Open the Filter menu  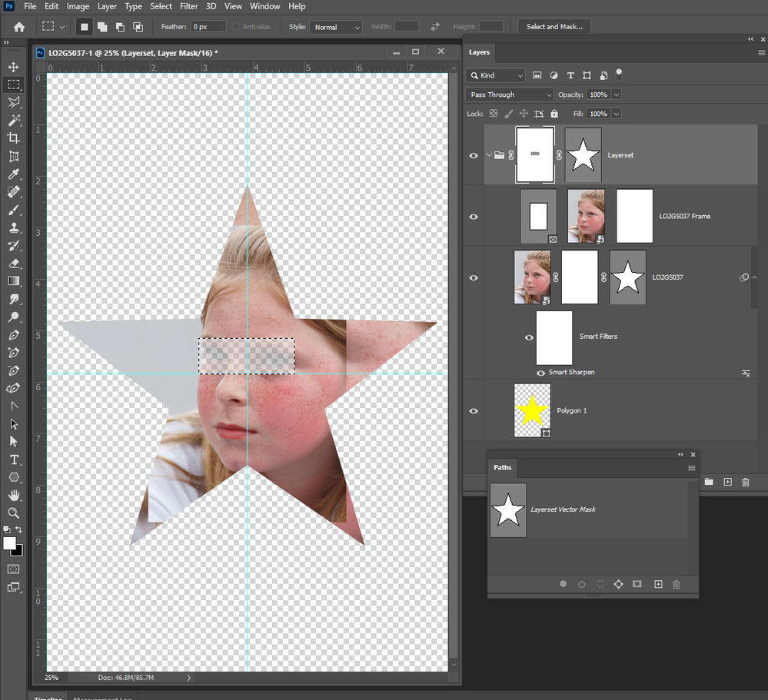pos(188,6)
